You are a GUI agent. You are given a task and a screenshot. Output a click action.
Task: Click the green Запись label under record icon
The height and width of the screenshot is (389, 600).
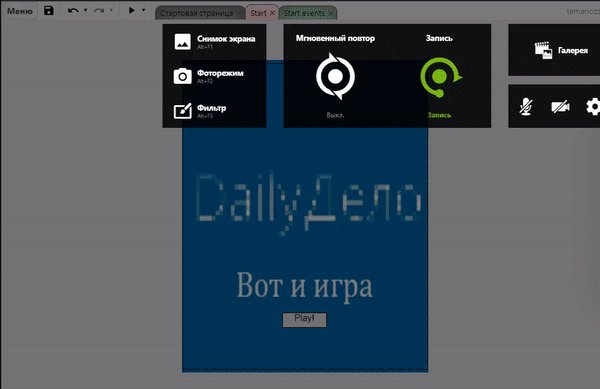(439, 115)
